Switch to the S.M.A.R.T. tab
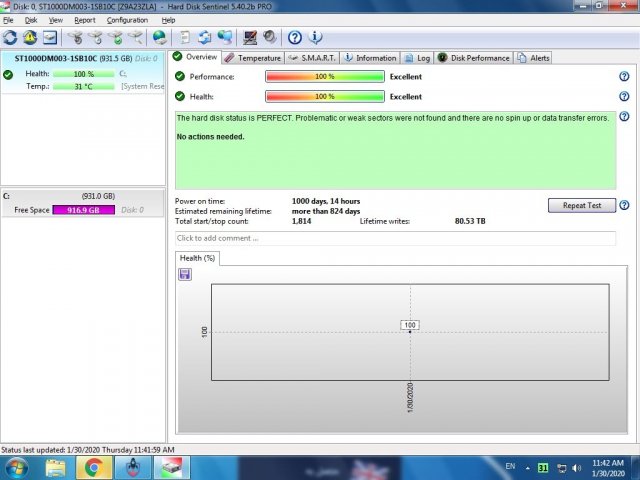 (x=312, y=58)
